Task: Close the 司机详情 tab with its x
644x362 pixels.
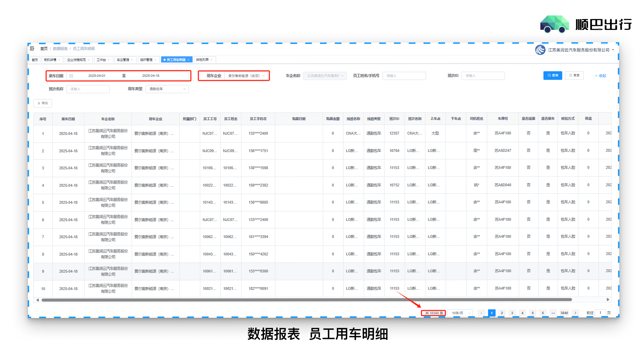Action: click(x=59, y=60)
